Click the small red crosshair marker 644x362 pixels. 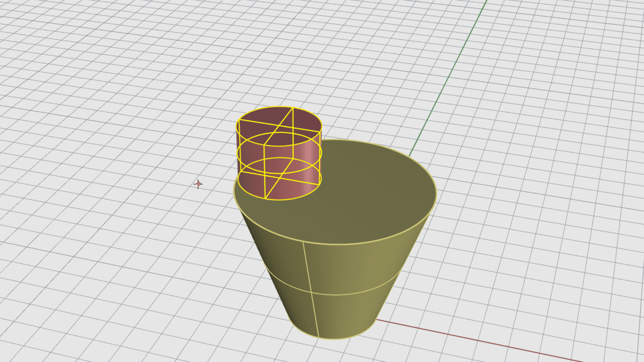[x=198, y=184]
